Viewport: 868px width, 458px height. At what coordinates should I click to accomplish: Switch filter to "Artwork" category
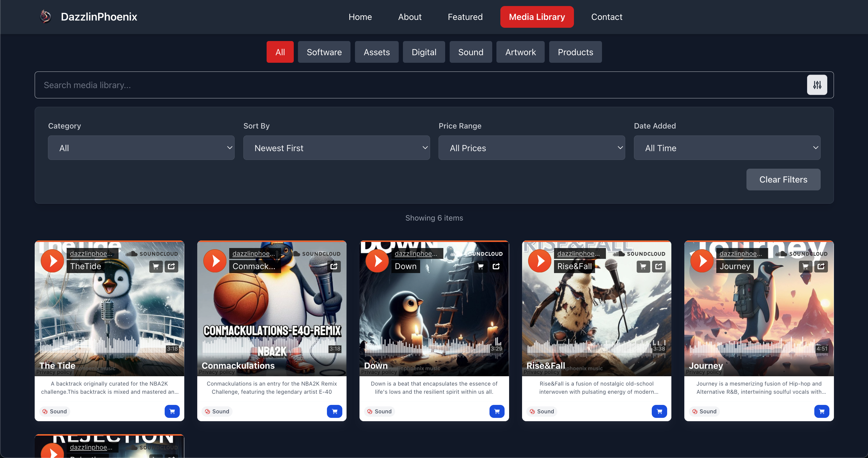pos(520,52)
